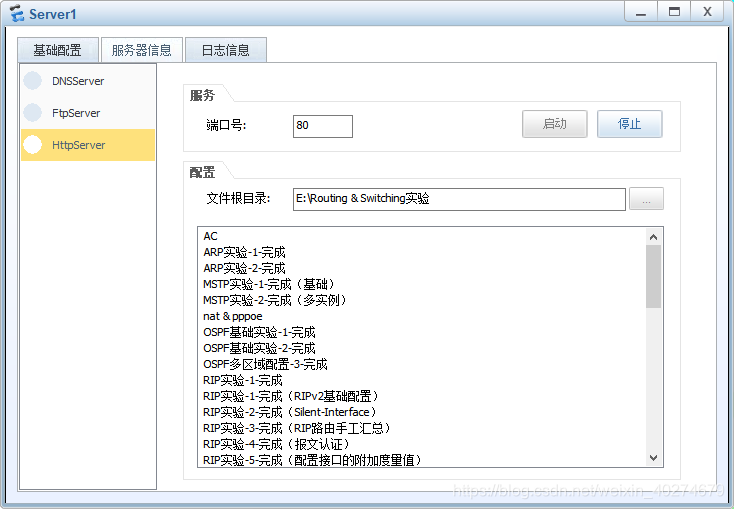Close the Server1 window
This screenshot has height=509, width=734.
coord(707,12)
